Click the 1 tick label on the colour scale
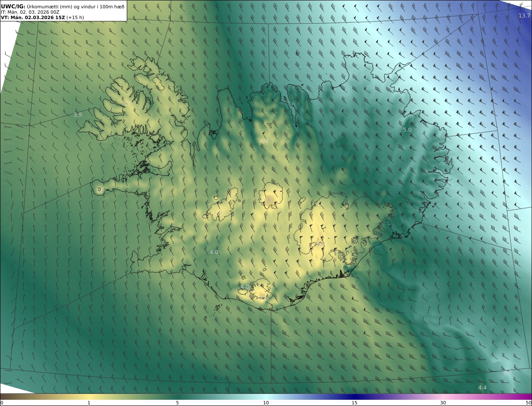The image size is (532, 406). 89,403
